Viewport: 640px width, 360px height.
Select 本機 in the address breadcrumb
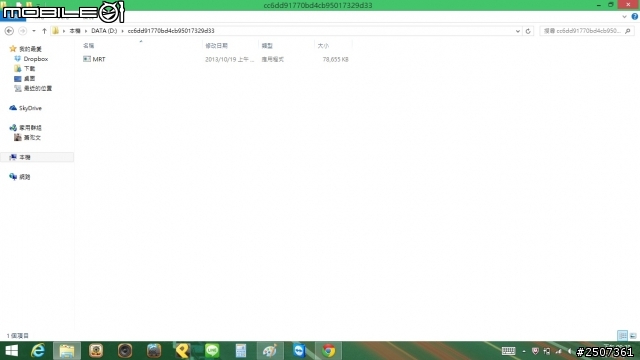[x=75, y=31]
